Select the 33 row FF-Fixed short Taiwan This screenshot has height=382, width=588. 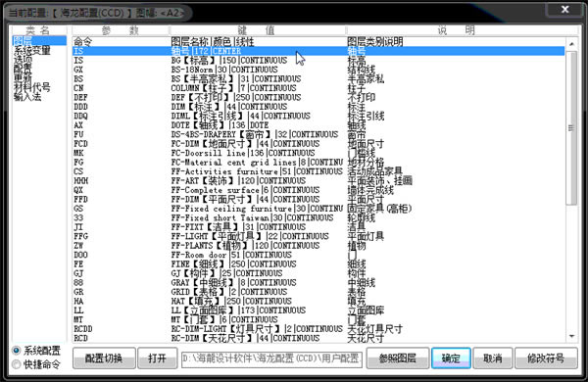click(x=318, y=217)
